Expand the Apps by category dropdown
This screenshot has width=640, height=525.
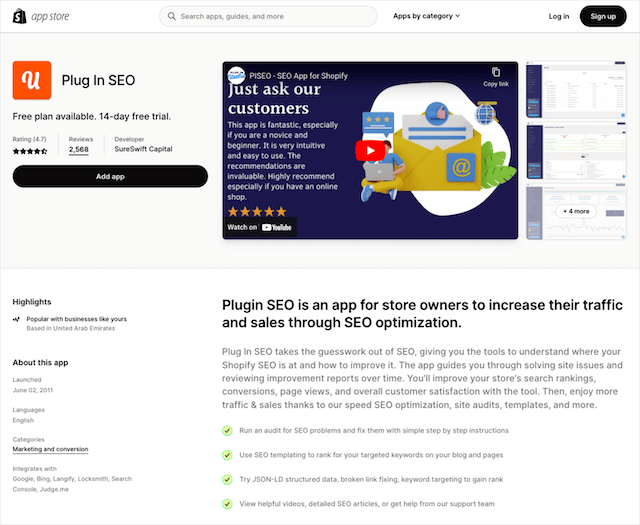[x=427, y=16]
